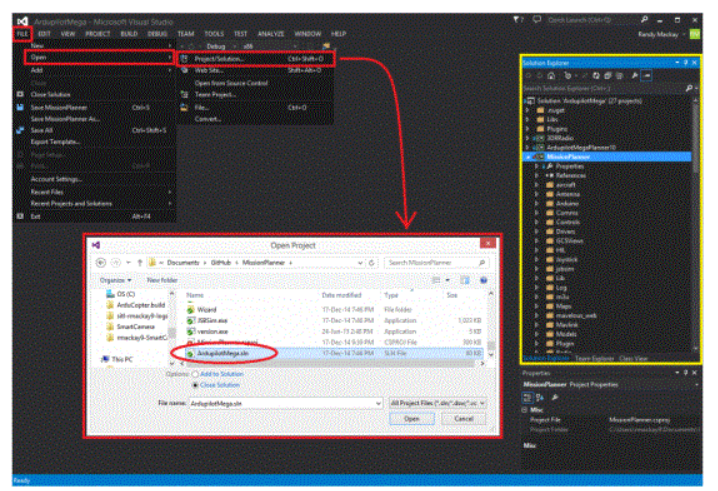The width and height of the screenshot is (718, 491).
Task: Switch to the Team Explorer tab
Action: [x=594, y=358]
